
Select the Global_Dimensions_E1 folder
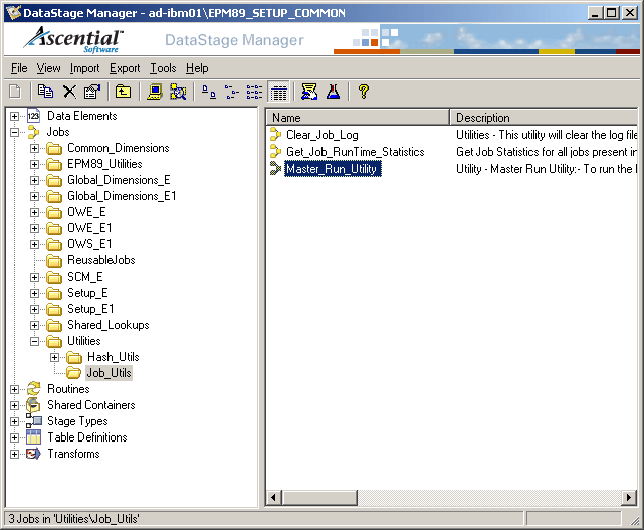(122, 196)
